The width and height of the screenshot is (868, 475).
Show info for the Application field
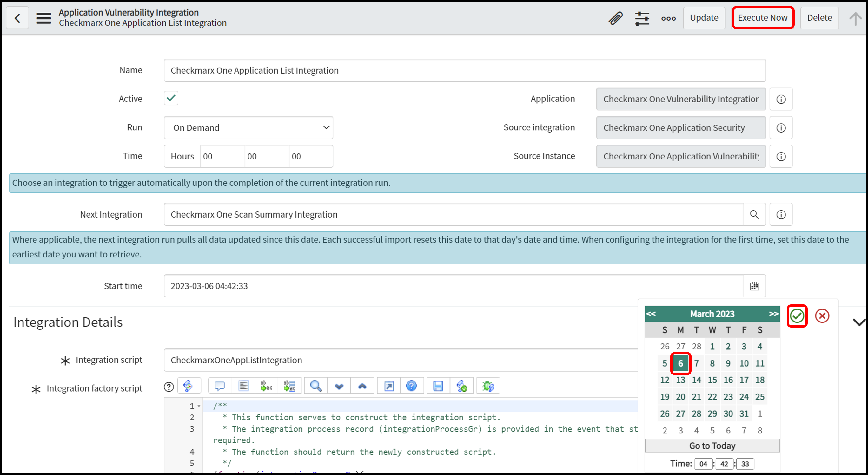click(x=781, y=99)
